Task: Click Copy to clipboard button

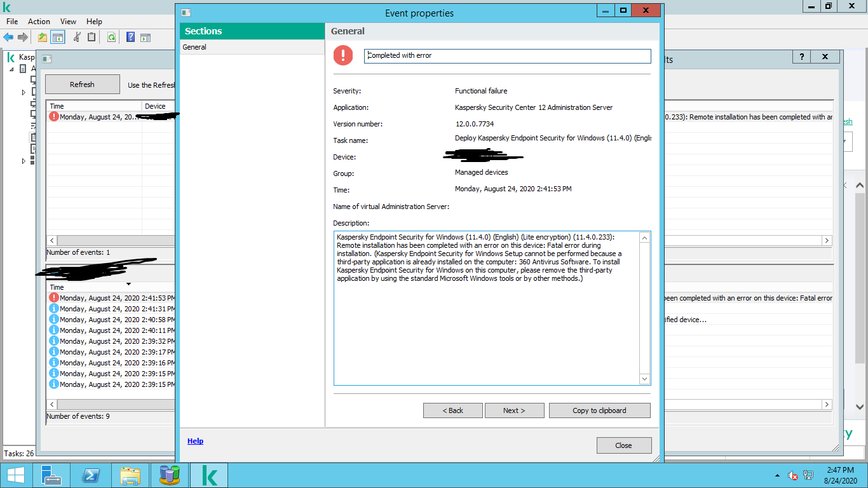Action: coord(599,410)
